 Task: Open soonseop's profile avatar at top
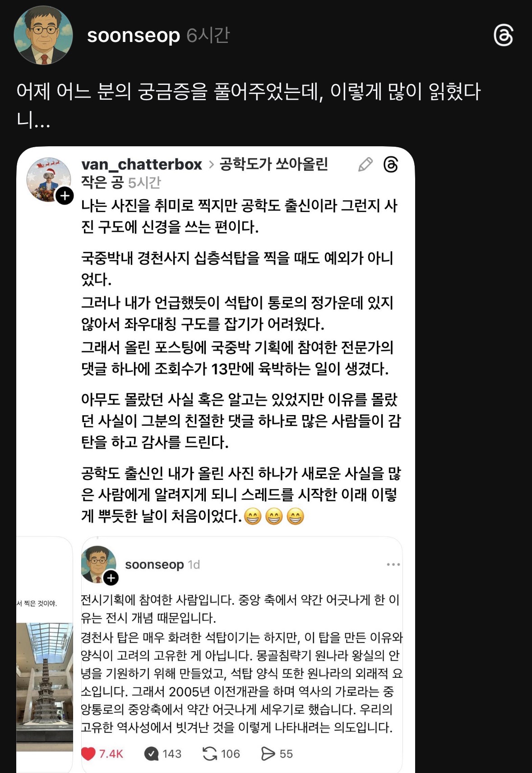[43, 35]
